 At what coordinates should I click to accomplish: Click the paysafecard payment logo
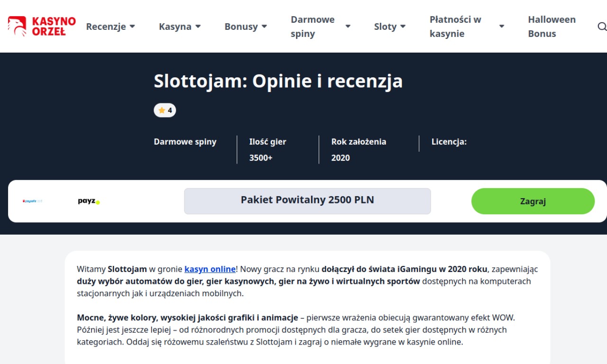click(33, 201)
